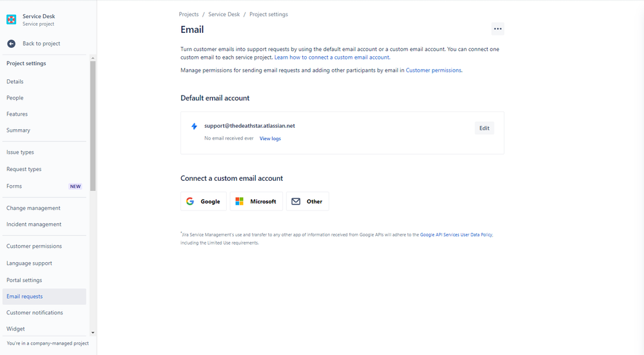Viewport: 644px width, 355px height.
Task: Go to Projects breadcrumb
Action: tap(188, 14)
